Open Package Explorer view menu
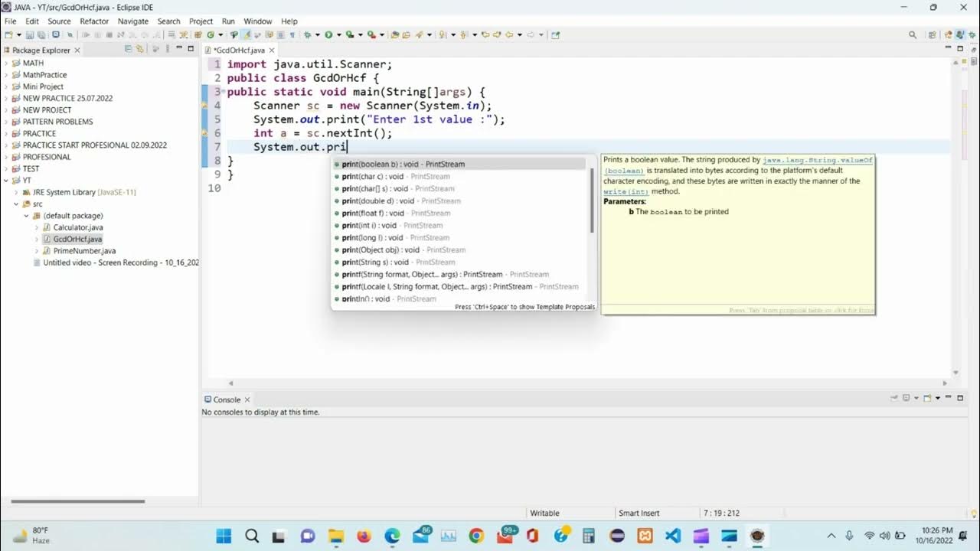The height and width of the screenshot is (551, 980). click(168, 49)
